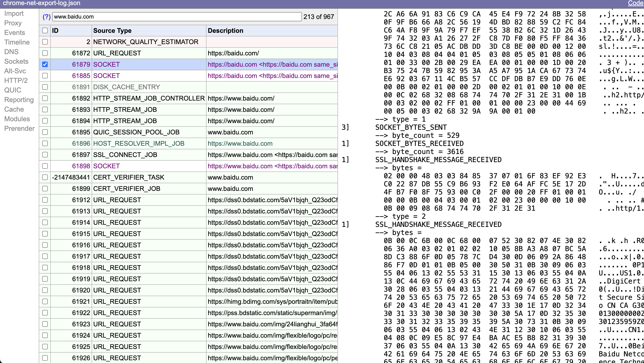
Task: Click the Description column header
Action: click(x=225, y=30)
